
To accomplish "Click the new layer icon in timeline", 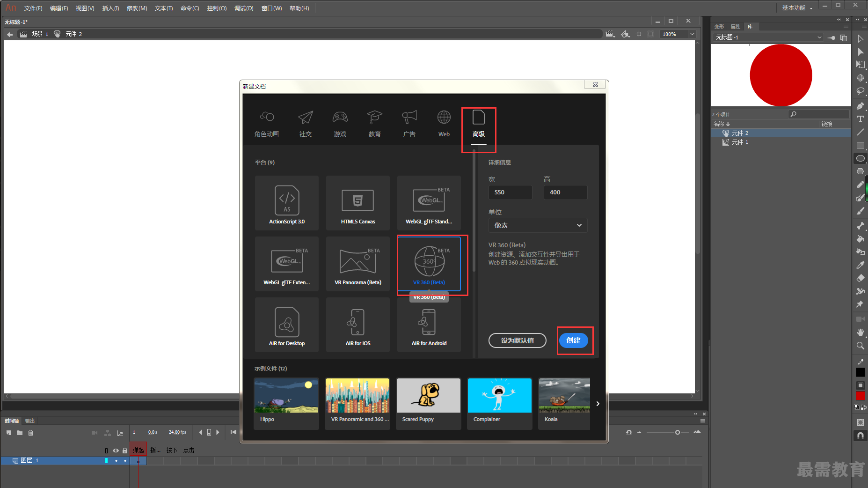I will point(9,433).
